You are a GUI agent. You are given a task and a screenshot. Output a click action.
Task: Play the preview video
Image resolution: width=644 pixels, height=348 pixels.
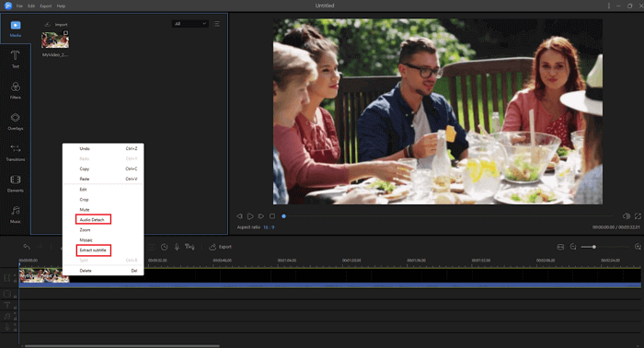tap(250, 216)
